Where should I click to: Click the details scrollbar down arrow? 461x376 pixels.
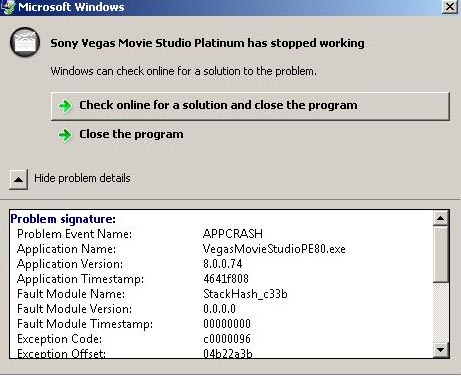pyautogui.click(x=440, y=350)
